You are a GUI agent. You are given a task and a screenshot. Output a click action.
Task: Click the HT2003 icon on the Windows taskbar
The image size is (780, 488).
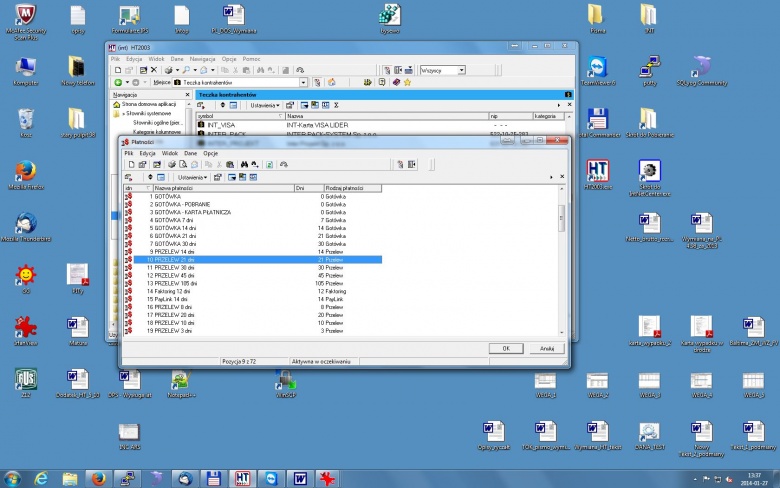coord(242,479)
